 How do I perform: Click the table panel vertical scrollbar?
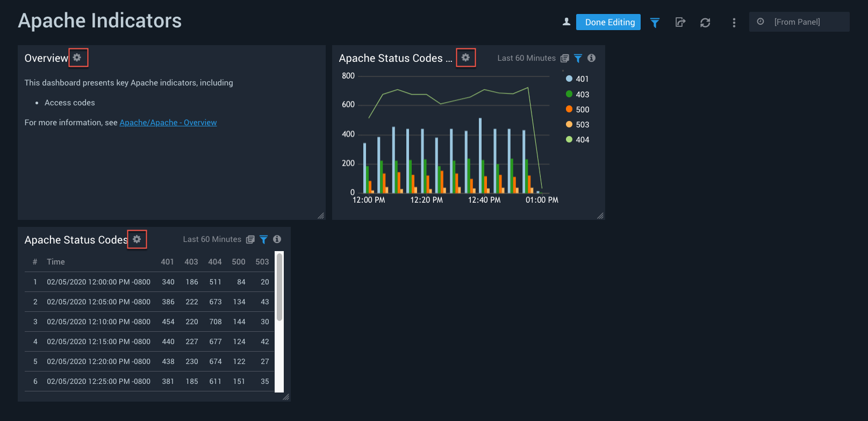coord(279,288)
